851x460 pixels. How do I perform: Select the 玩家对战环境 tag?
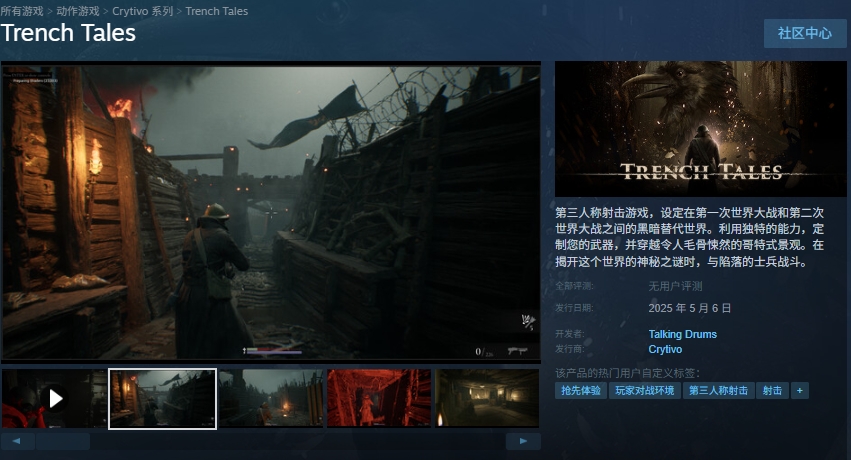click(645, 391)
